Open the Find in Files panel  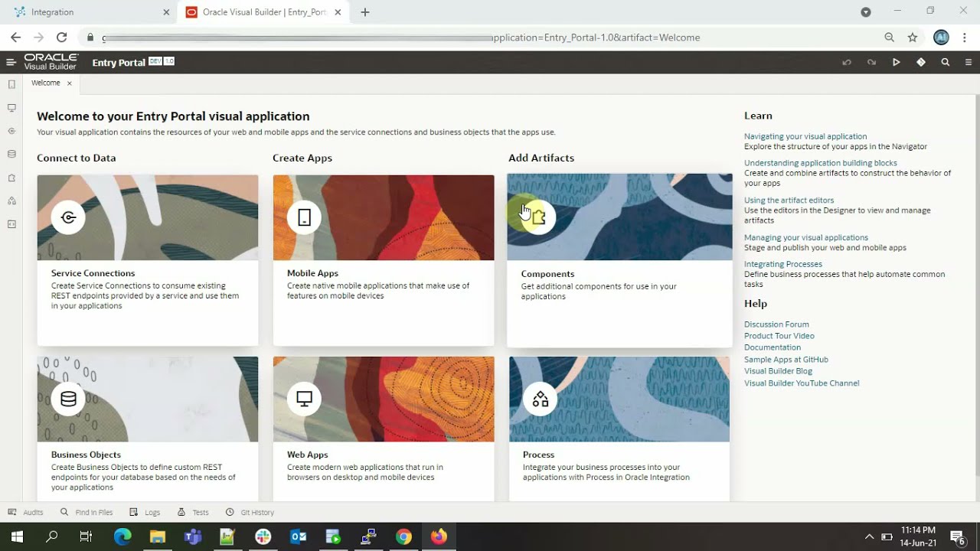87,512
